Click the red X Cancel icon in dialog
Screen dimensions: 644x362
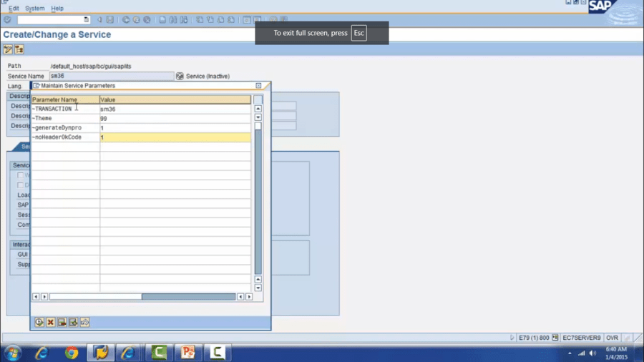pyautogui.click(x=51, y=322)
